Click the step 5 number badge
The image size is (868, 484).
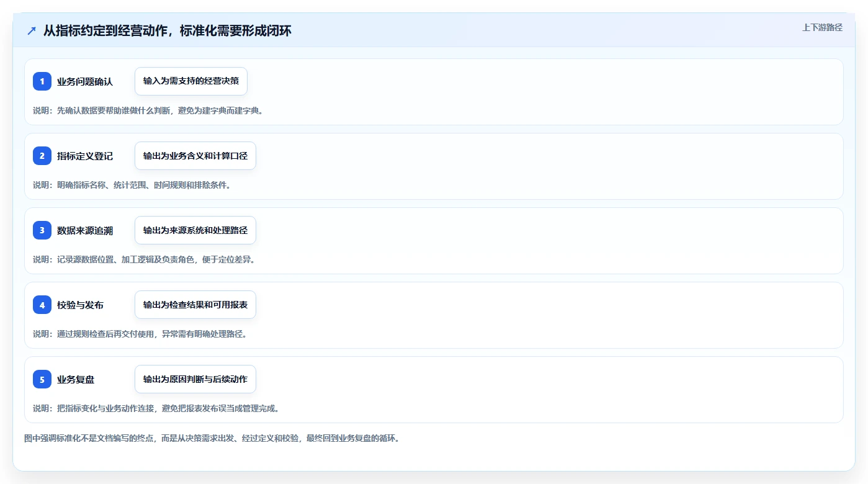click(42, 379)
